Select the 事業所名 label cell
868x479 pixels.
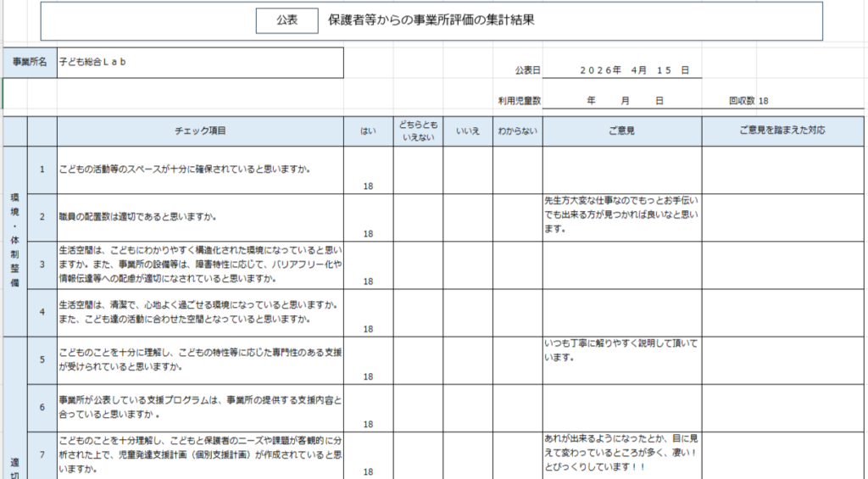31,62
